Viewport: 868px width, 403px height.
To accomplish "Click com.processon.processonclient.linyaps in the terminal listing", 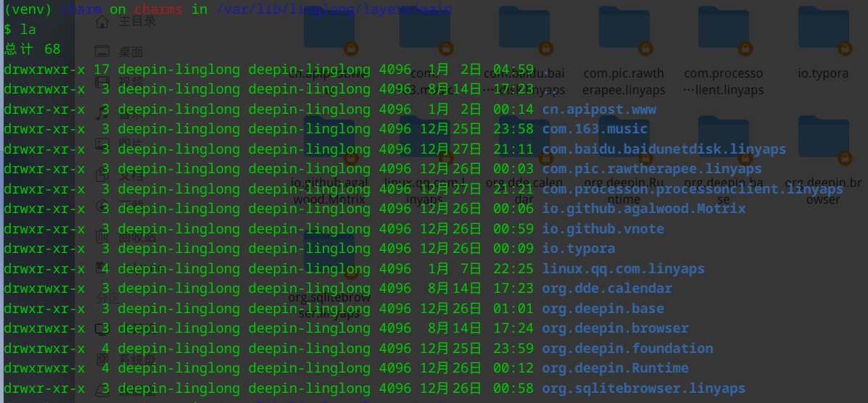I will point(693,189).
